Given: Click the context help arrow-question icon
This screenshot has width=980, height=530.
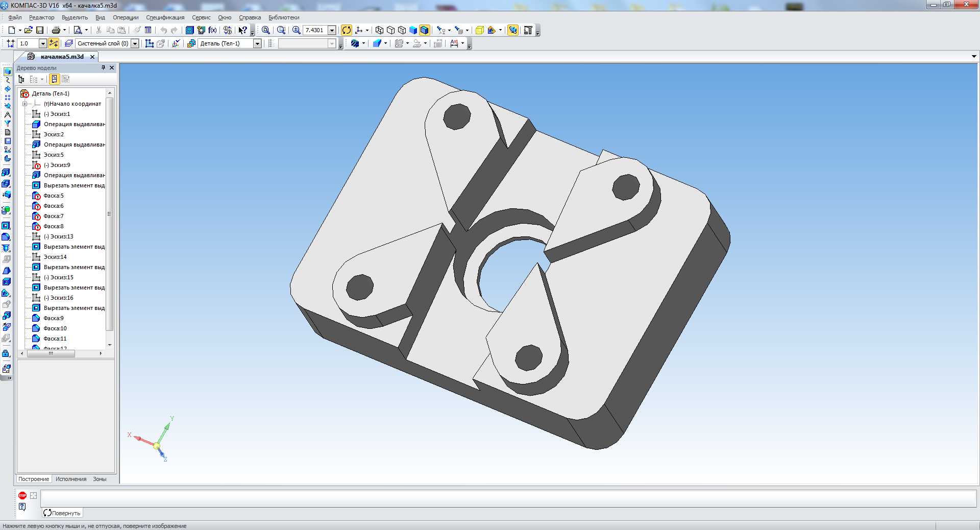Looking at the screenshot, I should point(243,30).
